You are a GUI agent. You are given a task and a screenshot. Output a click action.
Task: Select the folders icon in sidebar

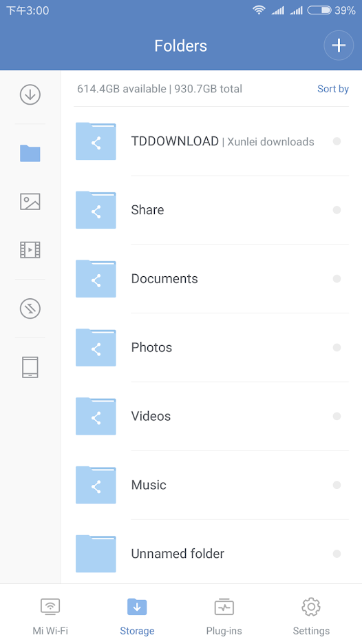coord(30,153)
